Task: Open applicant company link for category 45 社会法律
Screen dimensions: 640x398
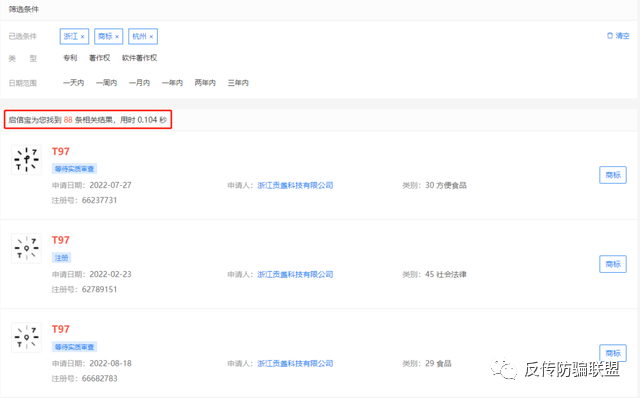Action: click(295, 274)
